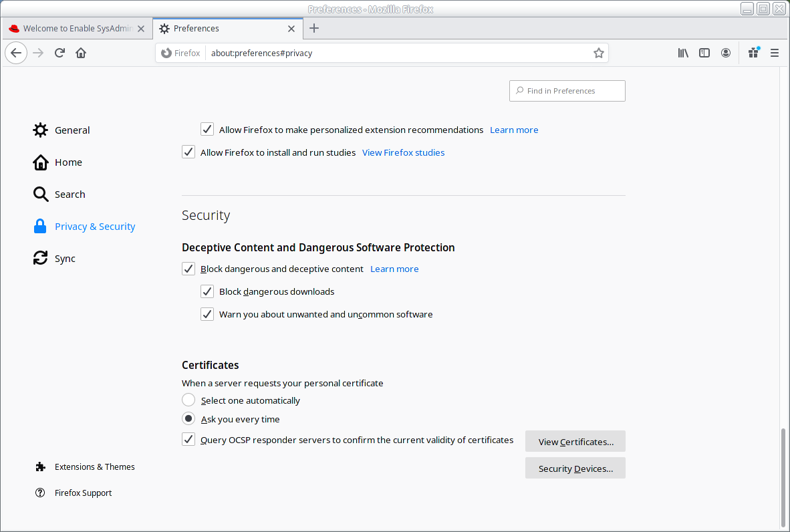This screenshot has width=790, height=532.
Task: Open the Search preferences category
Action: (x=70, y=194)
